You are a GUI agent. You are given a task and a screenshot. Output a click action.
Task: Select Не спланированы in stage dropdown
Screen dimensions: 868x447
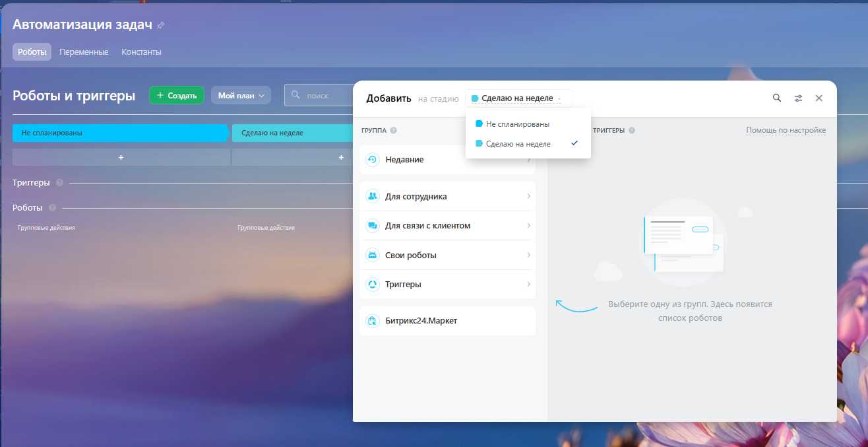(x=517, y=124)
